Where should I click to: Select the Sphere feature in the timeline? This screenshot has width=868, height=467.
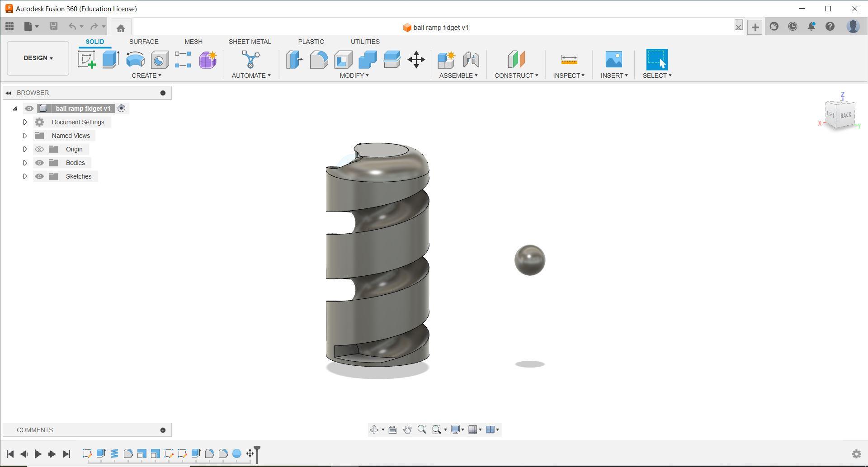[236, 453]
